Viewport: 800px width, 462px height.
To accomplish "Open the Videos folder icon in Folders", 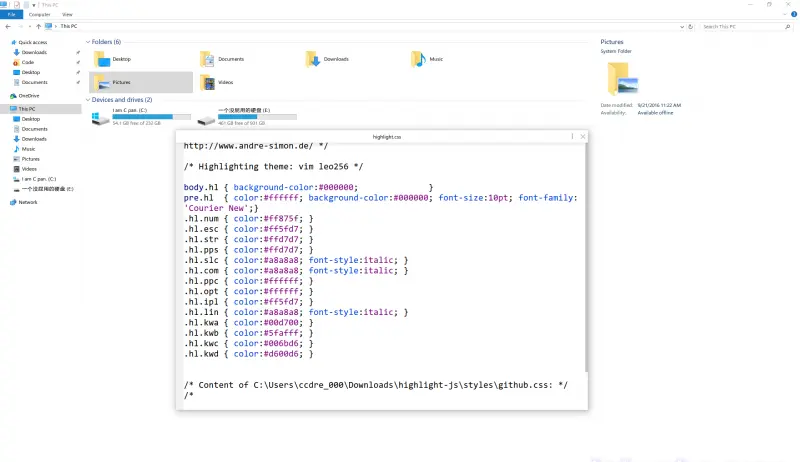I will click(x=207, y=82).
